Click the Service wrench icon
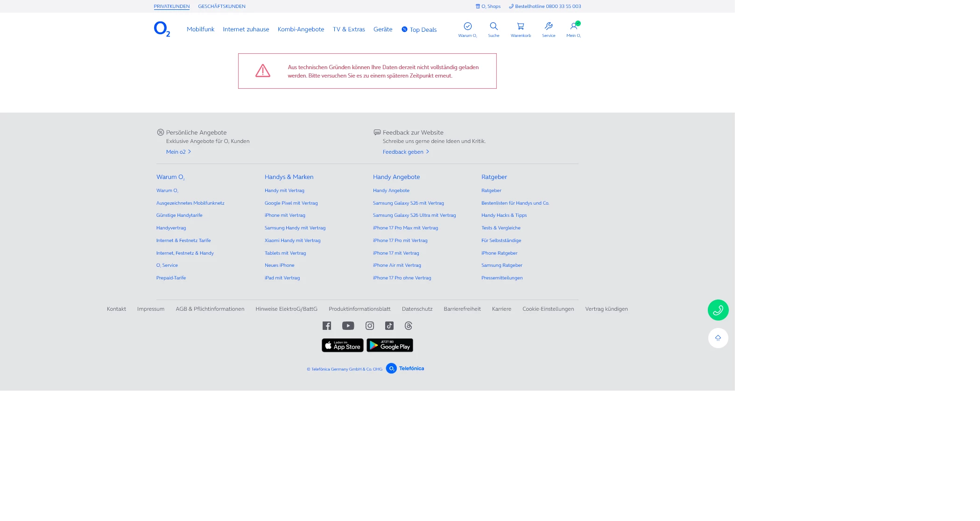Image resolution: width=980 pixels, height=521 pixels. 549,27
